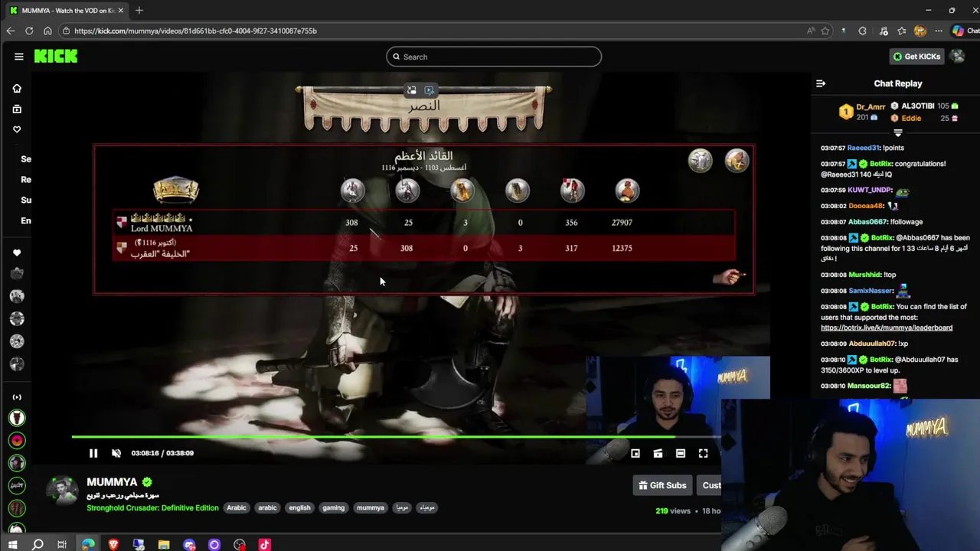Go back in the browser

pyautogui.click(x=10, y=31)
